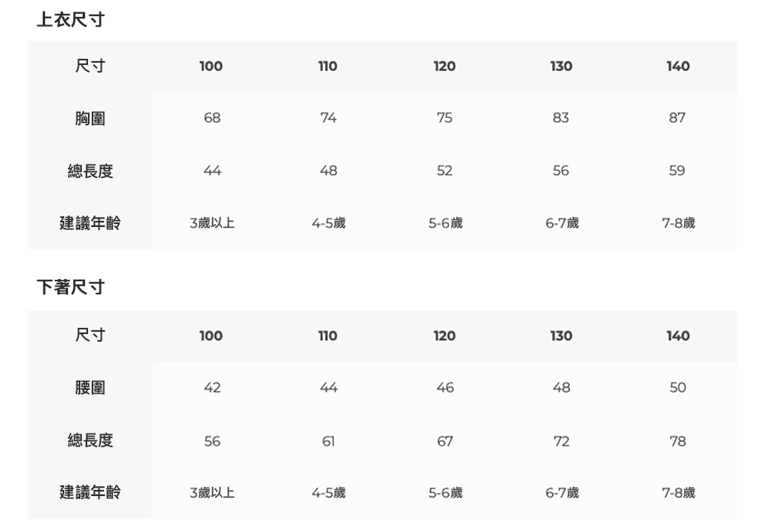Select the 腰圍 row label
Image resolution: width=765 pixels, height=532 pixels.
(x=90, y=388)
